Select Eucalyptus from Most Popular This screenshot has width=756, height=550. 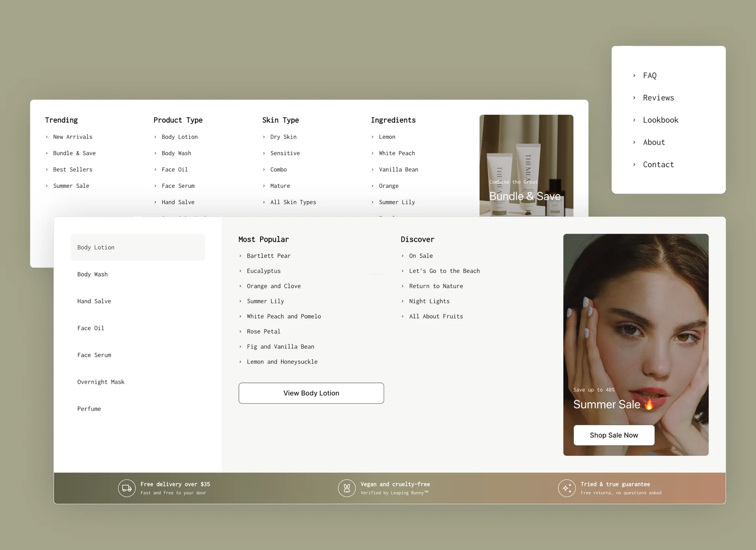click(x=263, y=271)
